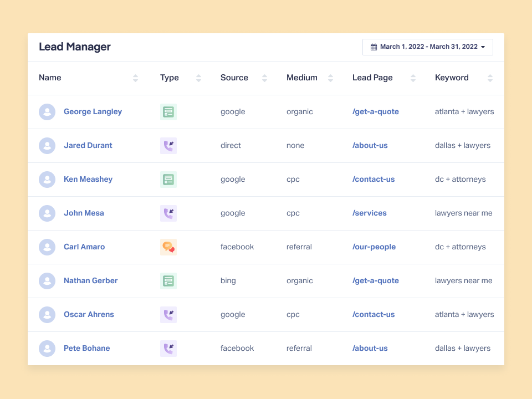
Task: Click Carl Amaro's profile avatar
Action: pos(47,247)
